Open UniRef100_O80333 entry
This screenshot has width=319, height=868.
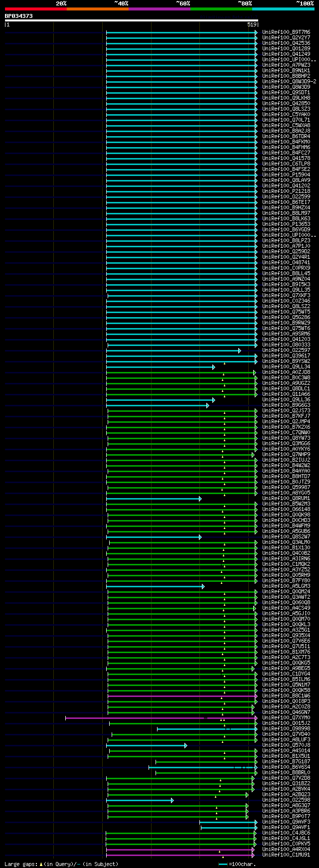tap(286, 345)
